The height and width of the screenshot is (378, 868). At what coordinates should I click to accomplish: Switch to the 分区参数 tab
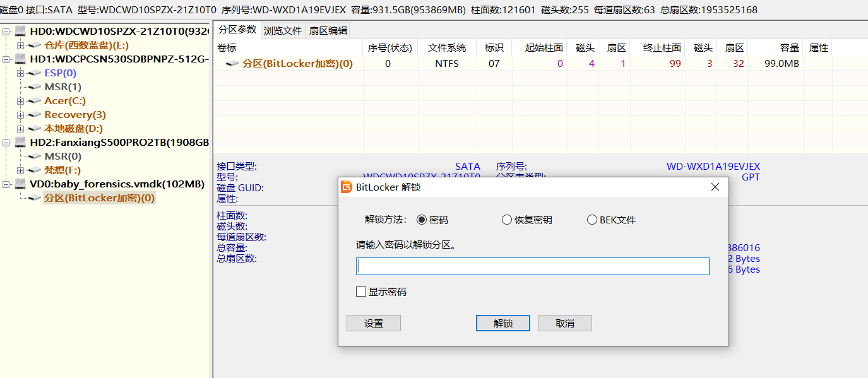point(237,30)
